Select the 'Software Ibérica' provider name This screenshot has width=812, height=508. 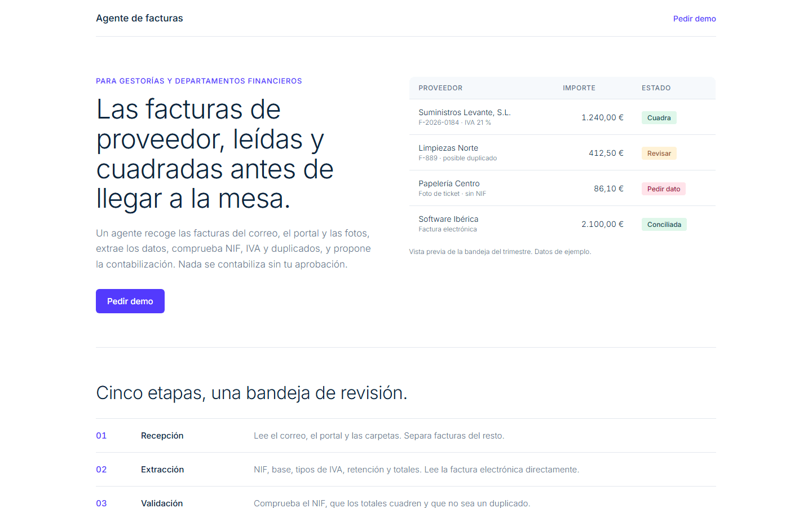(448, 219)
